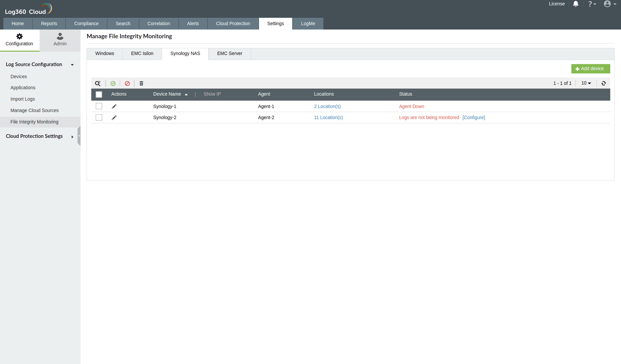Image resolution: width=621 pixels, height=364 pixels.
Task: Collapse the Log Source Configuration section
Action: click(x=72, y=65)
